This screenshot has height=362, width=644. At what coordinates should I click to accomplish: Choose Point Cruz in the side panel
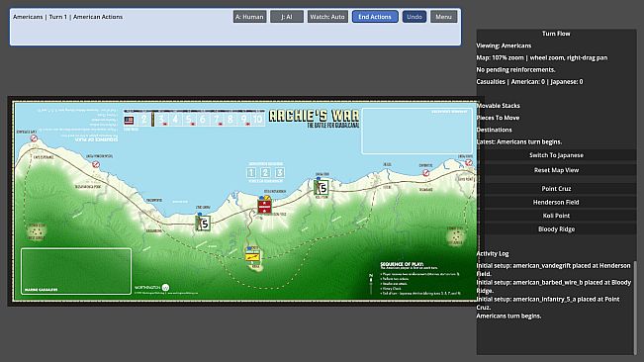(556, 188)
